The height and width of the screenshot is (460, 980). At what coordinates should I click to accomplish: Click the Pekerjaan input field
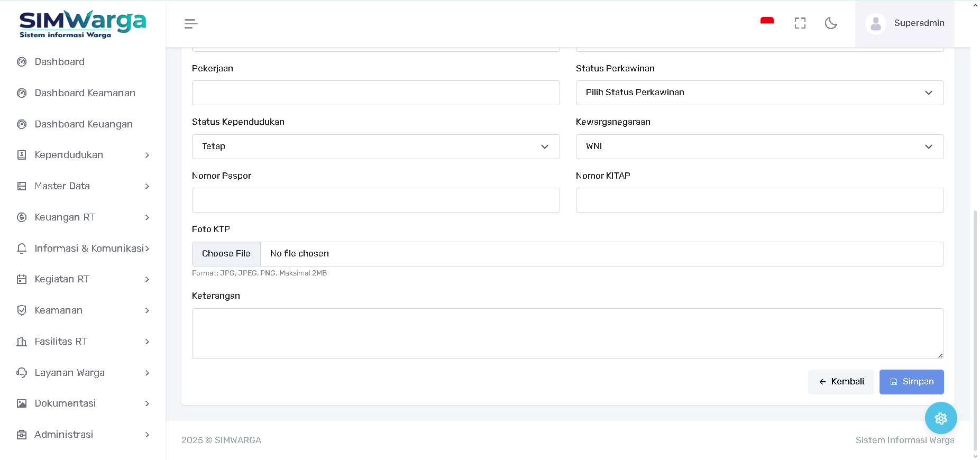tap(375, 93)
